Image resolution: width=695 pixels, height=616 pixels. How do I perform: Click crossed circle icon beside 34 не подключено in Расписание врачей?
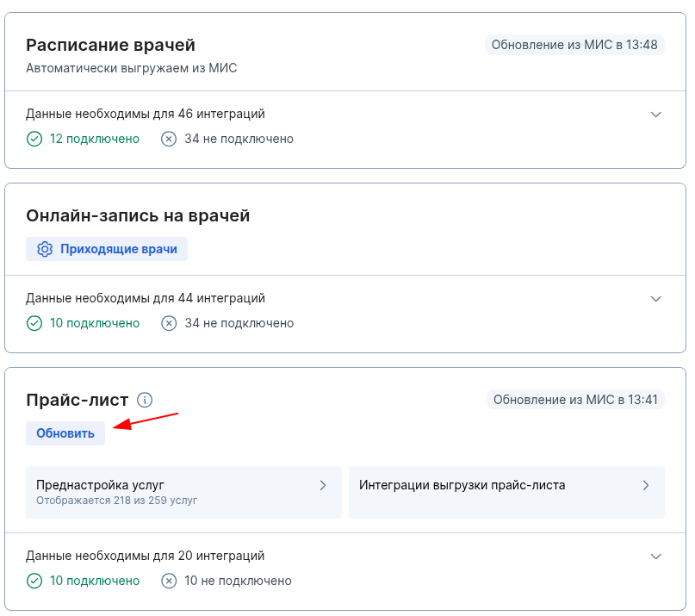pos(169,139)
